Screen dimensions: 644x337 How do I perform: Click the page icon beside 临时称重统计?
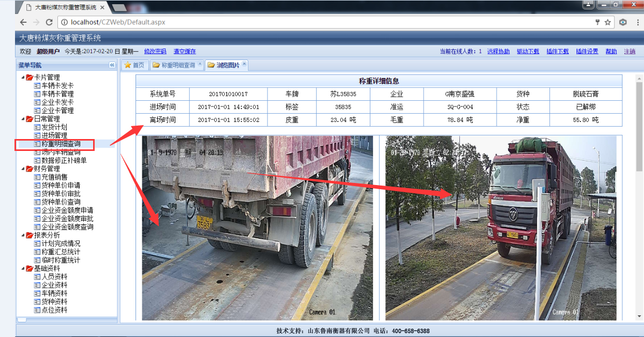37,260
